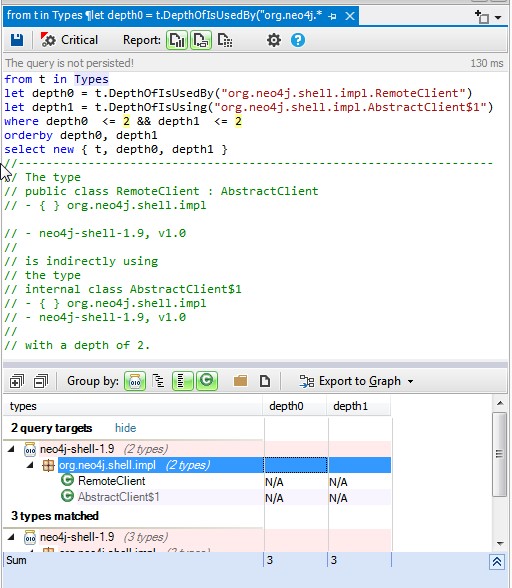Screen dimensions: 512x588
Task: Sort by the depth0 column header
Action: click(x=295, y=406)
